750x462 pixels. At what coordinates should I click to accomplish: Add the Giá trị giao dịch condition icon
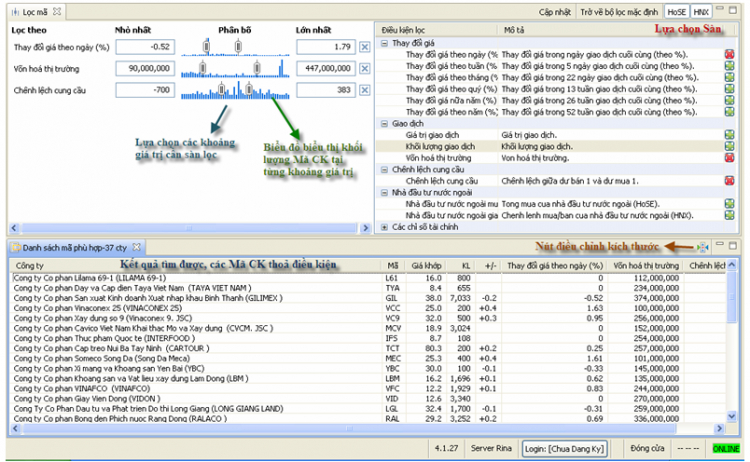729,135
